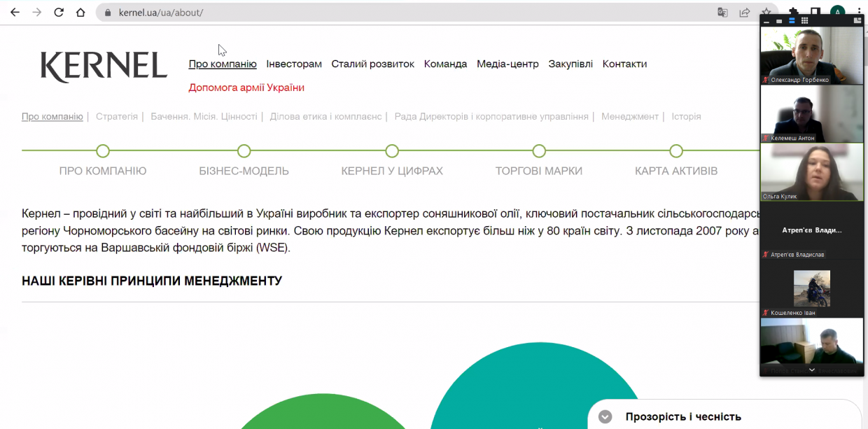This screenshot has height=429, width=868.
Task: Select the 'БІЗНЕС-МОДЕЛЬ' timeline circle
Action: (x=244, y=150)
